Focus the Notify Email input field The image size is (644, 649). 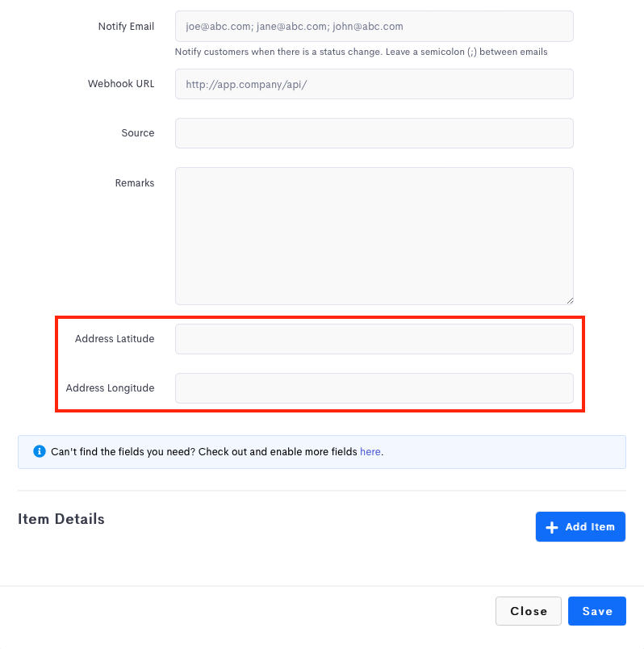click(374, 27)
